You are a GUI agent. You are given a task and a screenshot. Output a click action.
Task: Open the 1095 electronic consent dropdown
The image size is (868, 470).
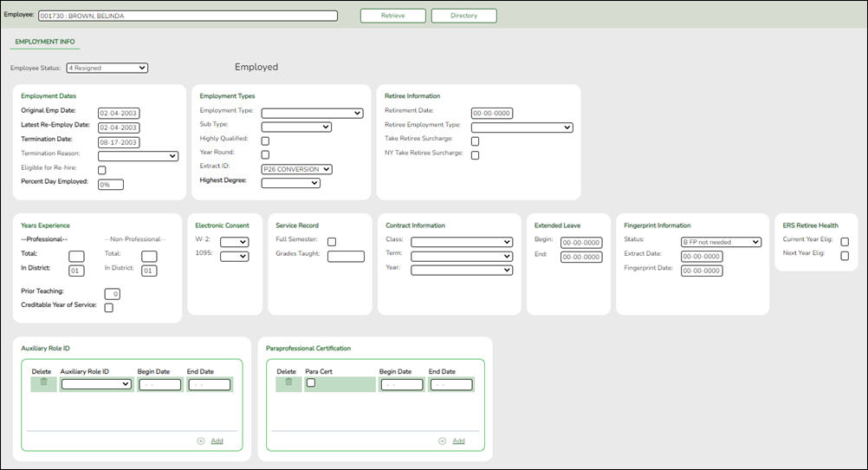point(235,256)
